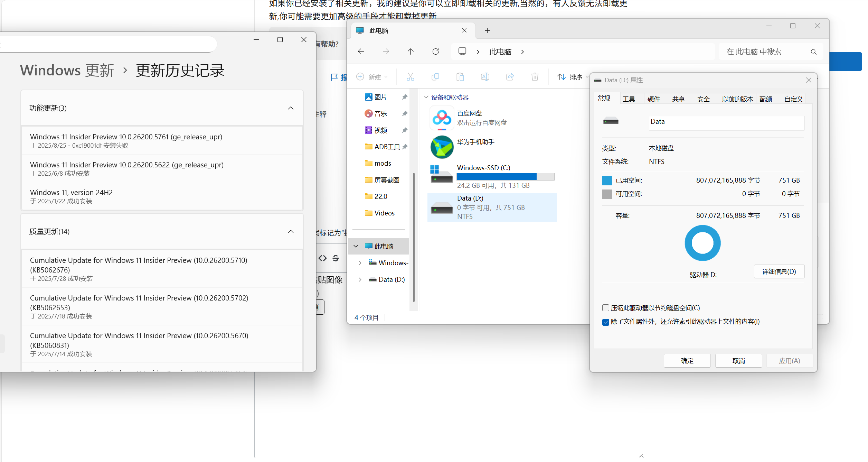Click the Back arrow in File Explorer

coord(361,52)
